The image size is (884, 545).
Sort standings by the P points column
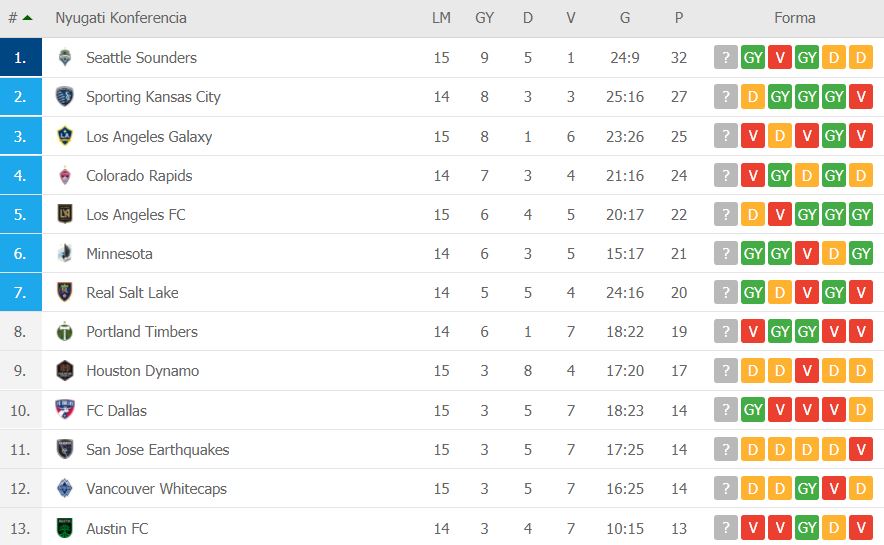tap(679, 18)
